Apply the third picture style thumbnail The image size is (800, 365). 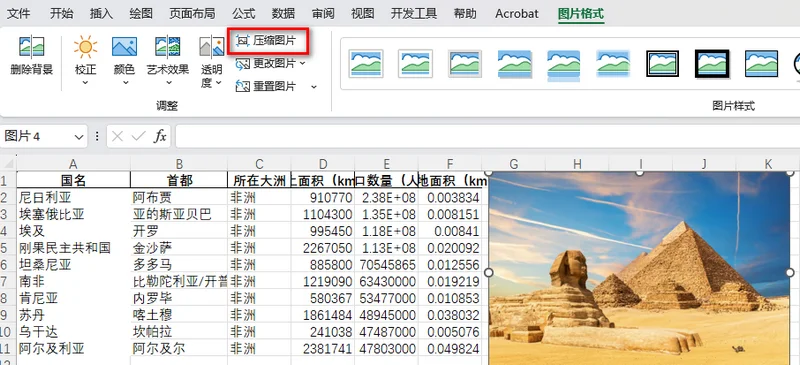point(465,64)
